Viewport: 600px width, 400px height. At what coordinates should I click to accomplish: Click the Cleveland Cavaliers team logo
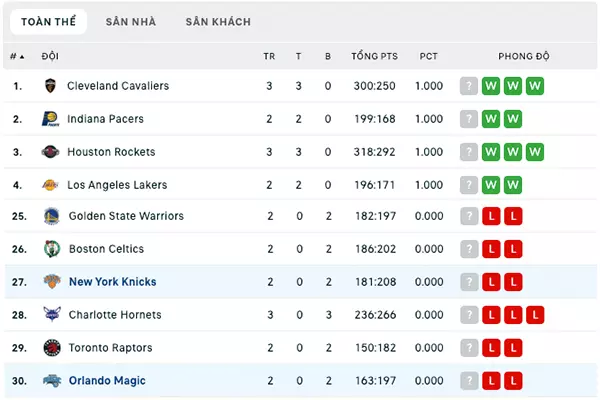(50, 86)
